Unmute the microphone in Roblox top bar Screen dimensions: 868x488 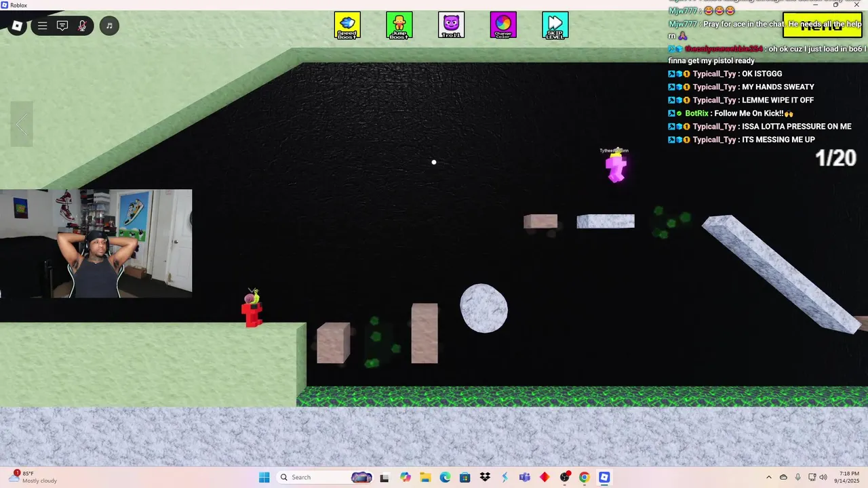tap(82, 26)
